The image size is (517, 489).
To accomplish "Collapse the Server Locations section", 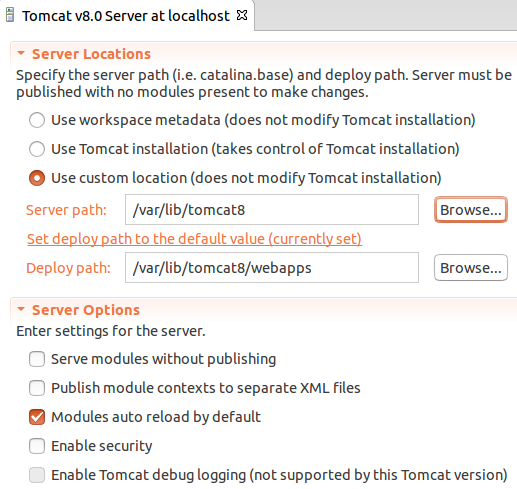I will pyautogui.click(x=21, y=53).
